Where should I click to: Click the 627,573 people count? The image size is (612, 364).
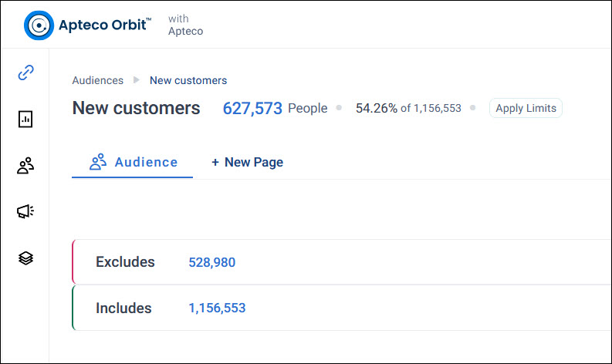[x=252, y=108]
